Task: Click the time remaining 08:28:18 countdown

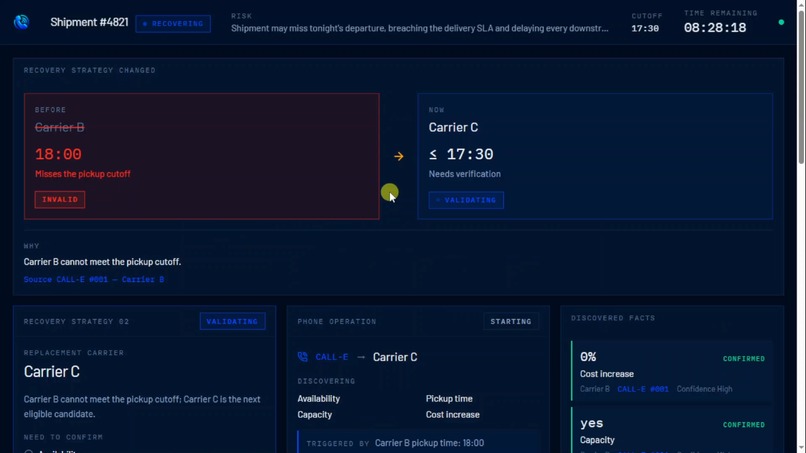Action: pos(715,28)
